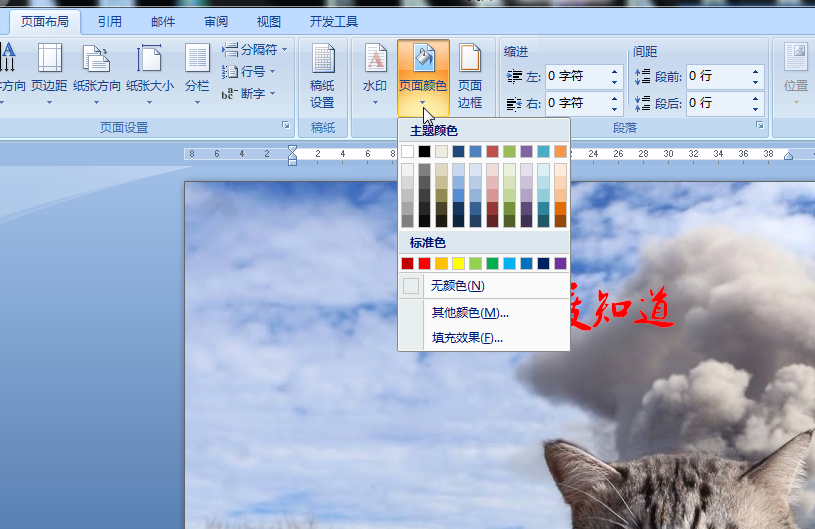Open the 页边距 dropdown arrow

tap(49, 102)
